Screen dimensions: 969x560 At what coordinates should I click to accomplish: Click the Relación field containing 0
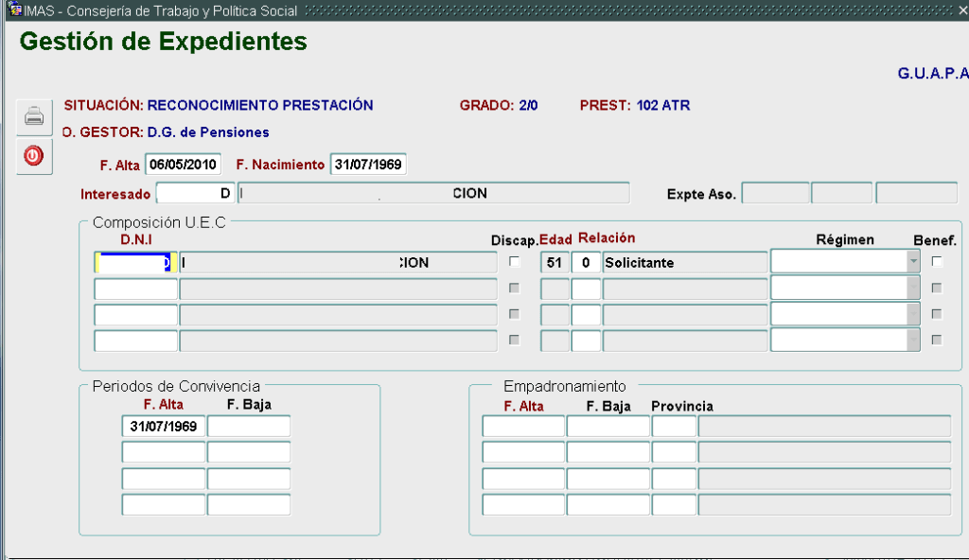coord(586,262)
